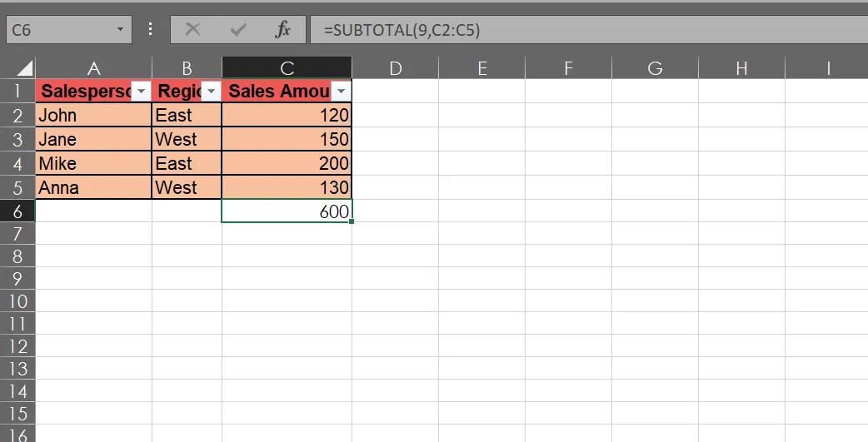868x442 pixels.
Task: Select row 4 header
Action: pyautogui.click(x=17, y=163)
